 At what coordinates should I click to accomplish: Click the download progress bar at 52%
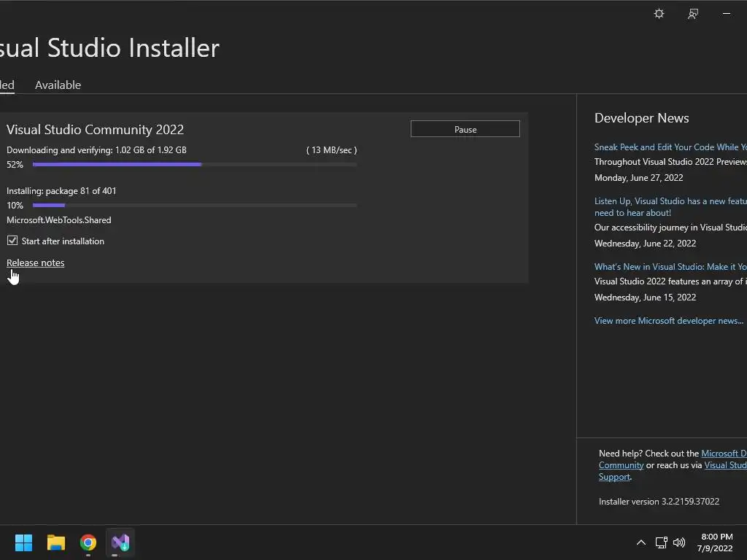pyautogui.click(x=194, y=164)
